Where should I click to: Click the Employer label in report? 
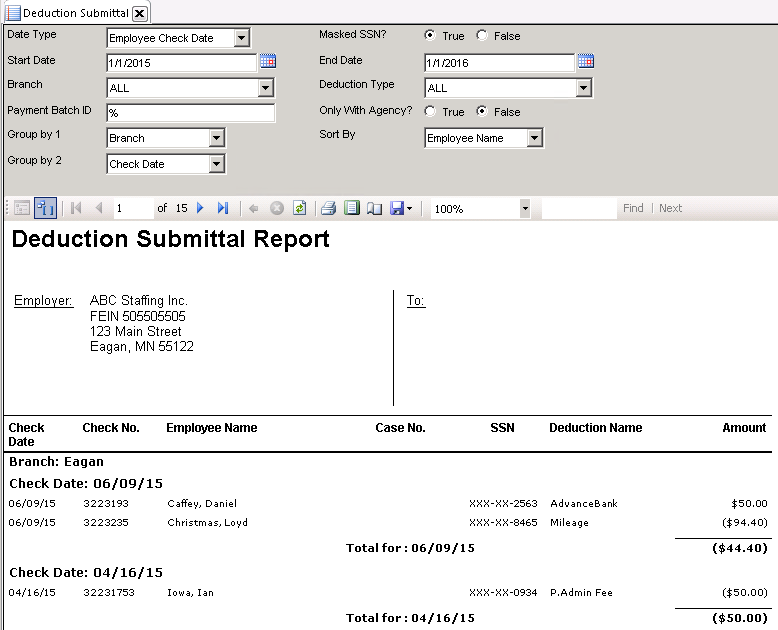[43, 301]
